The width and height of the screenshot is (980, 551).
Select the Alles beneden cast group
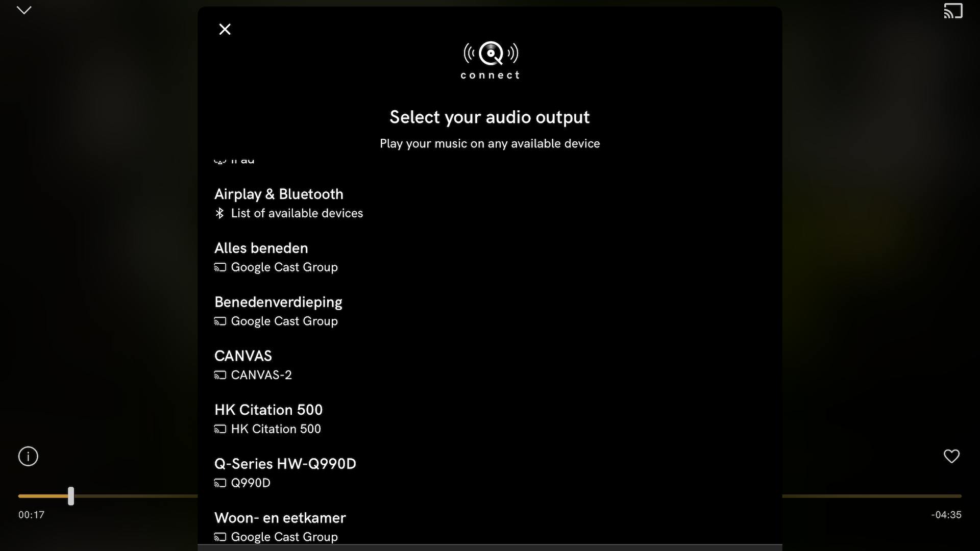261,248
